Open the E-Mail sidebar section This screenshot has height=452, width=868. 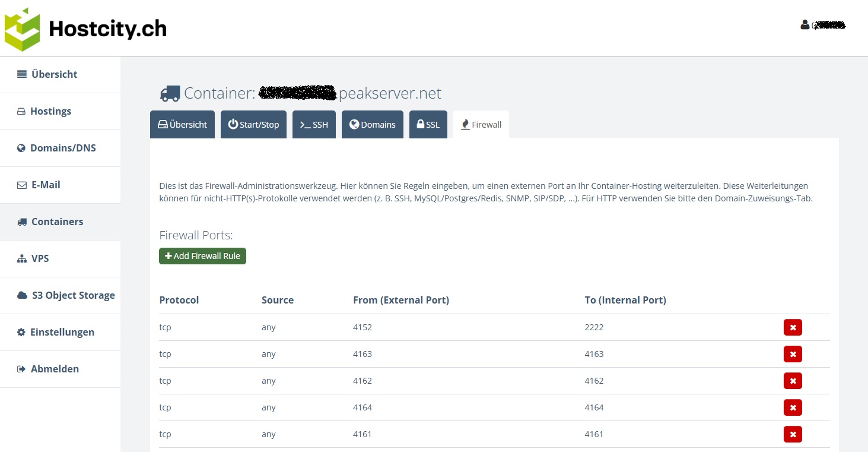coord(46,185)
